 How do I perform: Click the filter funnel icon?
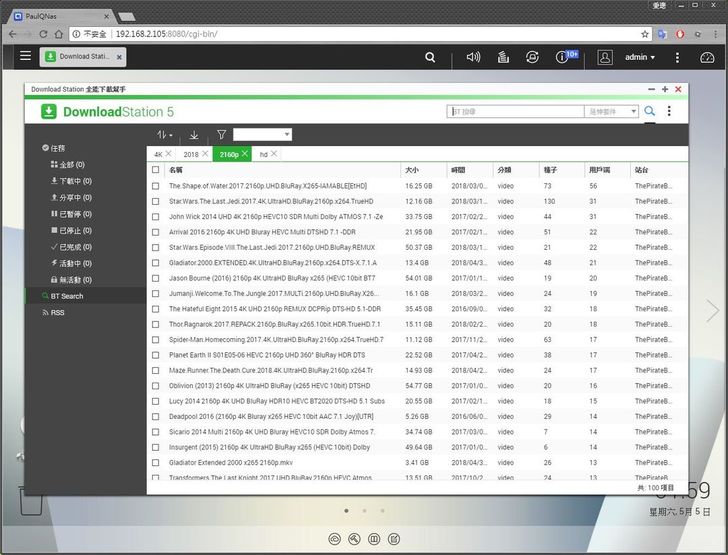(x=221, y=134)
